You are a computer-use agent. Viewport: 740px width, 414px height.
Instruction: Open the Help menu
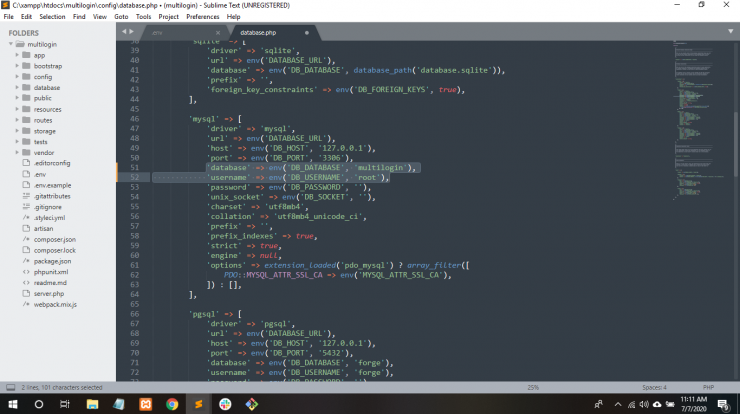pos(233,17)
